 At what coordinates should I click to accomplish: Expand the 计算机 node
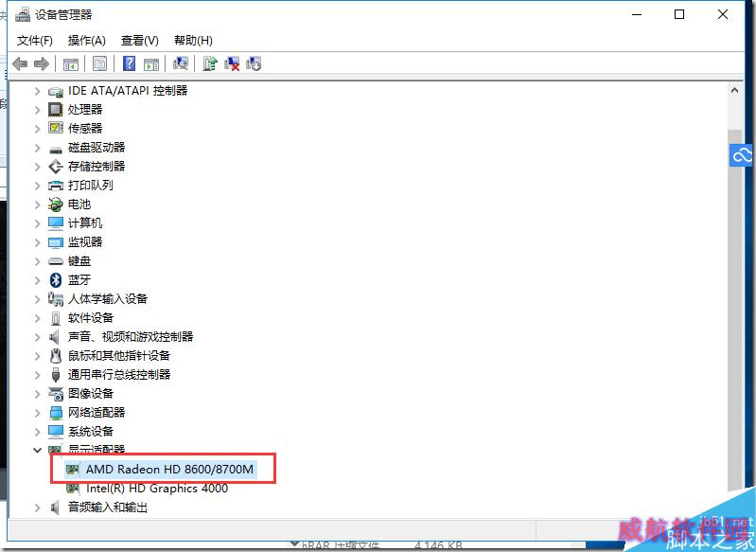point(37,223)
